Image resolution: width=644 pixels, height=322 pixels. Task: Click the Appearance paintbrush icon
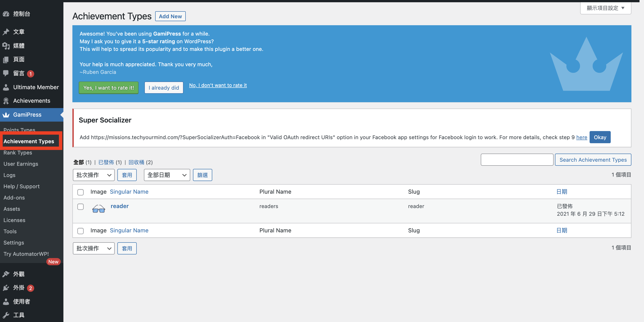point(6,274)
